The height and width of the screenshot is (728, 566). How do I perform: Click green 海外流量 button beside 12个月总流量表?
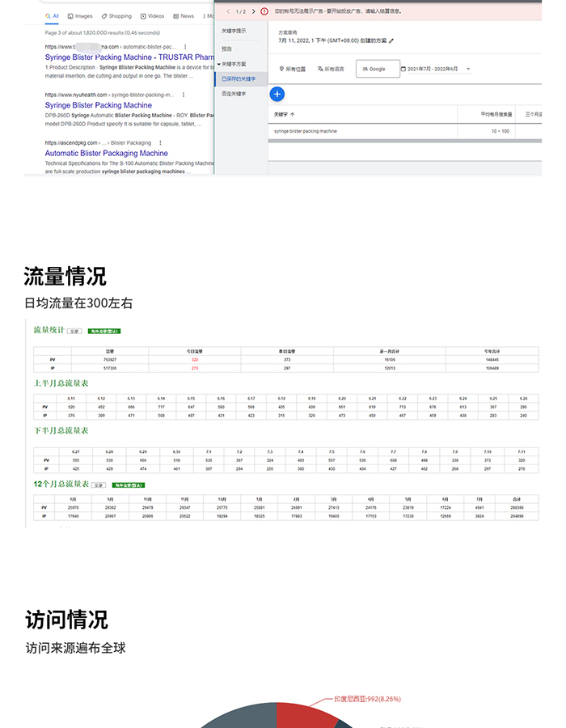pos(129,485)
